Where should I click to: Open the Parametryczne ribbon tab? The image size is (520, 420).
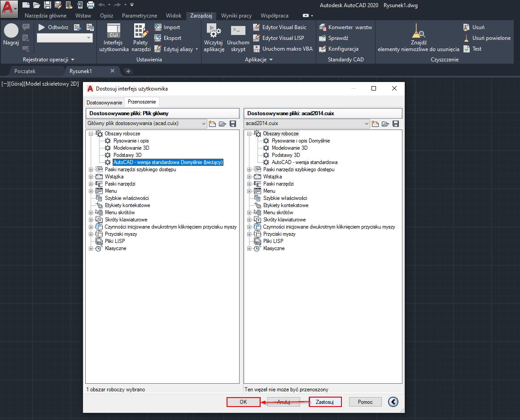(139, 16)
